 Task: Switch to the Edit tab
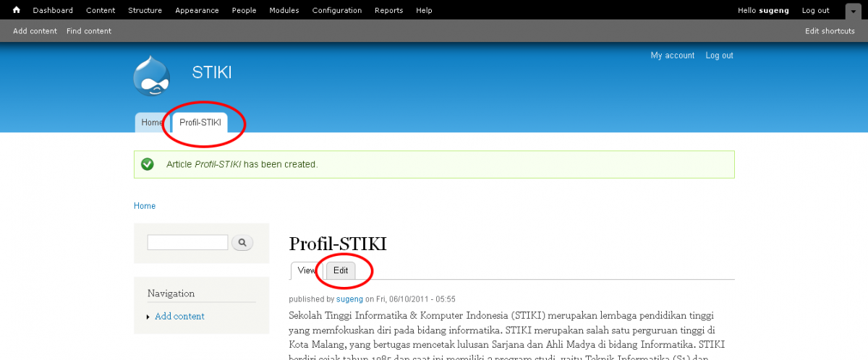pyautogui.click(x=341, y=270)
